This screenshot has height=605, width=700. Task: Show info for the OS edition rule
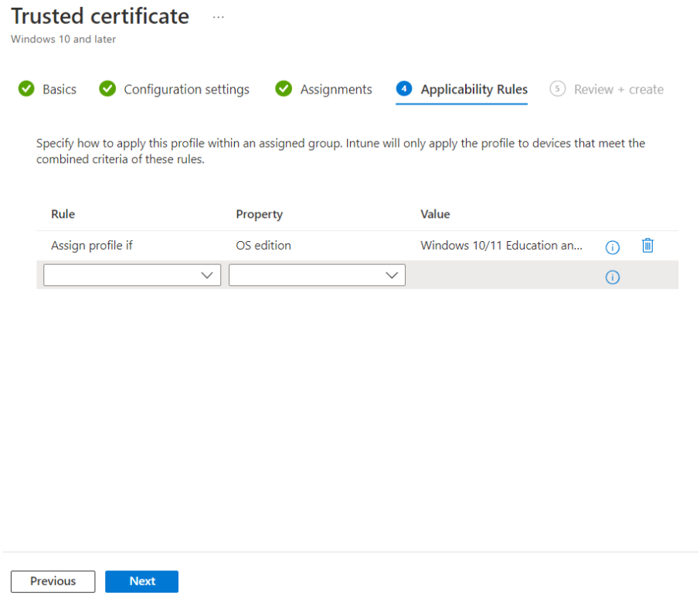click(612, 247)
